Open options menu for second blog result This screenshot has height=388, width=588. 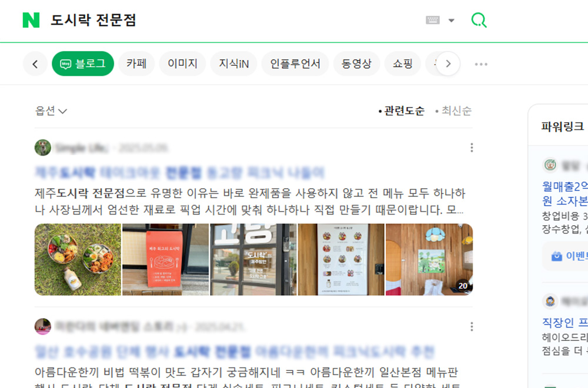[472, 326]
